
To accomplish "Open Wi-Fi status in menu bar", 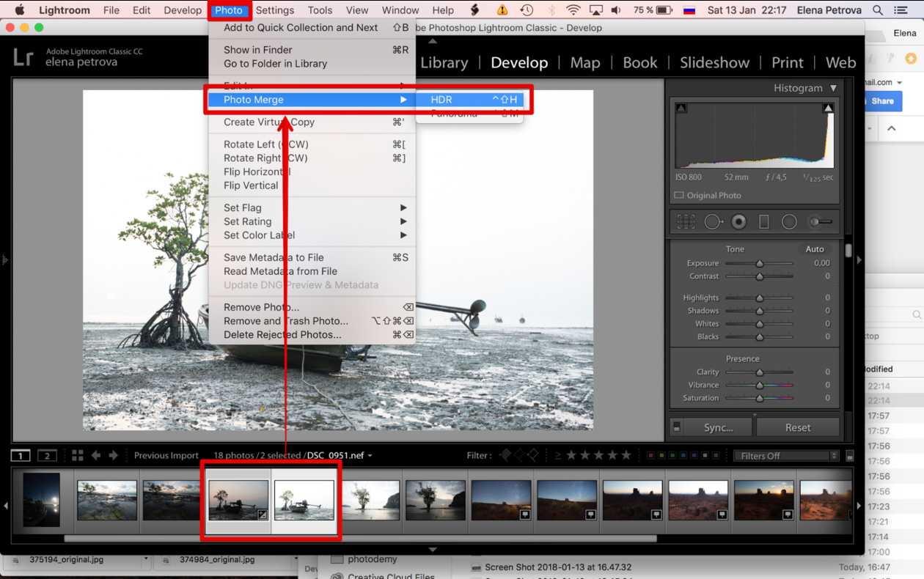I will [573, 10].
